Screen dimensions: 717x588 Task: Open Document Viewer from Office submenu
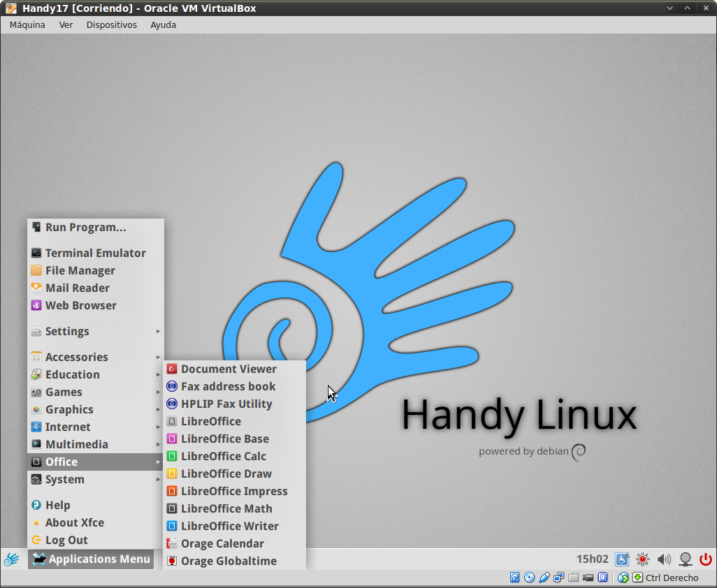pos(229,369)
